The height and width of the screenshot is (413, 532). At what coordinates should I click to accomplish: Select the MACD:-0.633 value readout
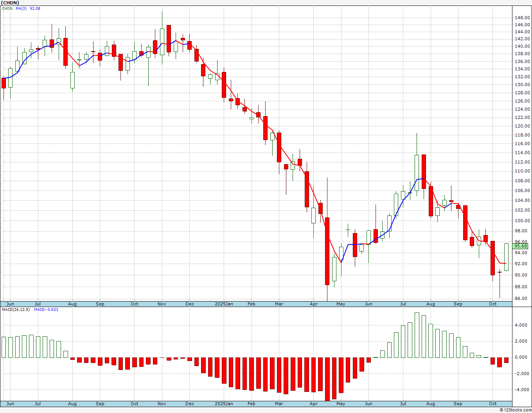point(46,310)
